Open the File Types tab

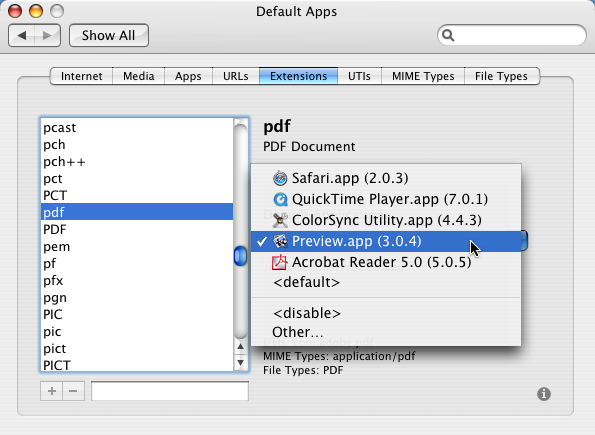pos(501,76)
